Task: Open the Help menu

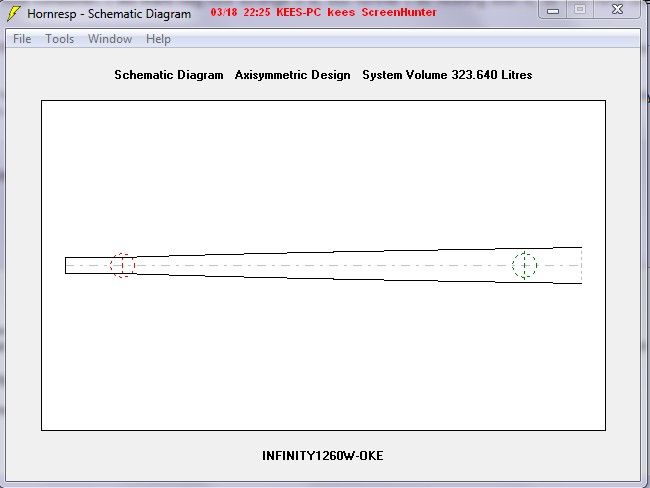Action: coord(158,39)
